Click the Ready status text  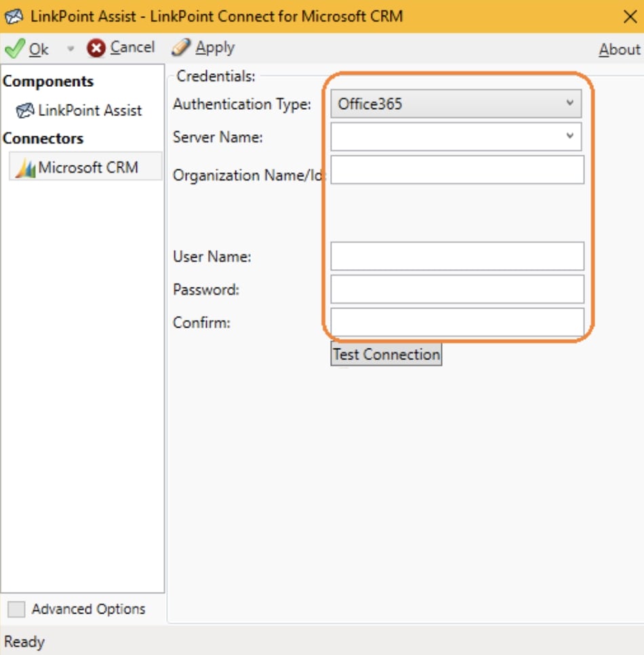coord(24,641)
